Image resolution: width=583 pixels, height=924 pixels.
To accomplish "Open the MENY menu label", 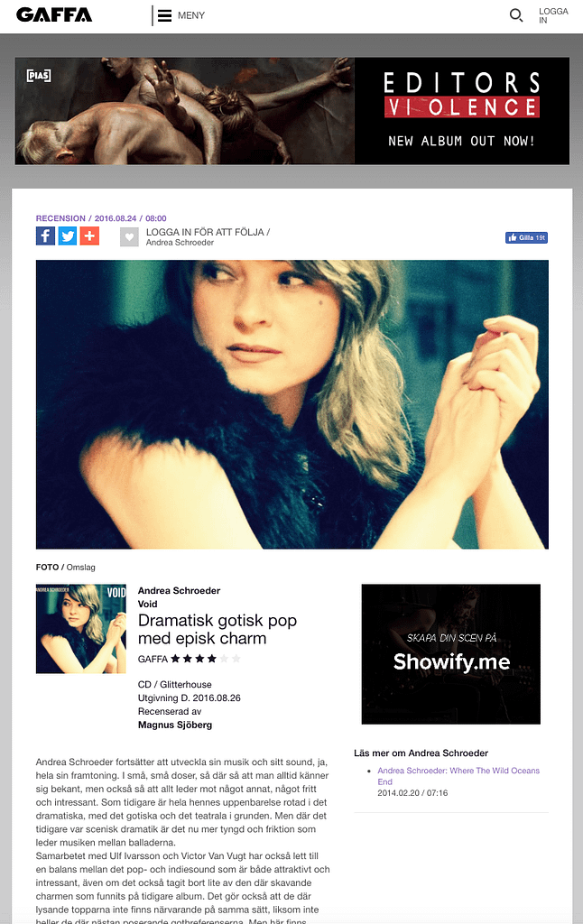I will (191, 15).
